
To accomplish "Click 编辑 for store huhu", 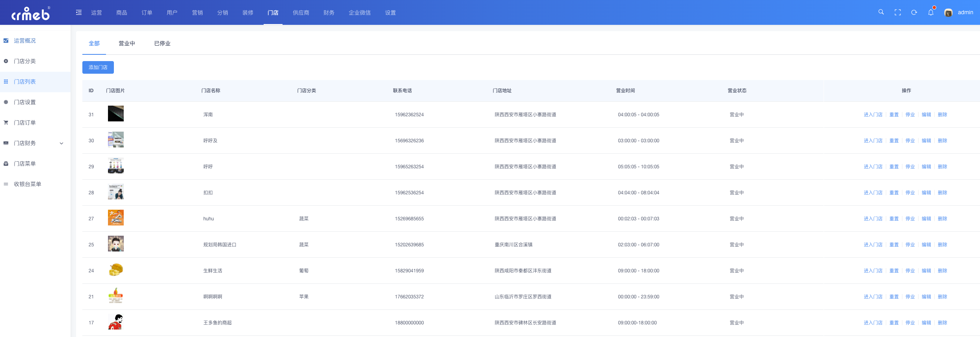I will coord(926,219).
